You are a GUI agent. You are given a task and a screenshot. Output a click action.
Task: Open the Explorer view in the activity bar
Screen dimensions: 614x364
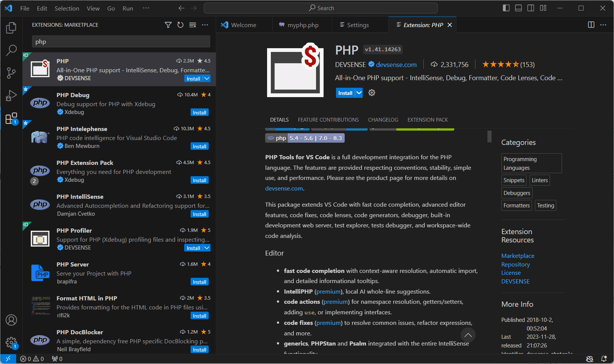[11, 27]
